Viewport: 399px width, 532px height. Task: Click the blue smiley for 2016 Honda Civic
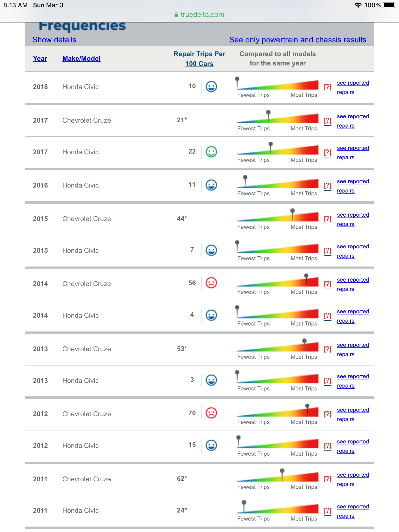point(211,185)
